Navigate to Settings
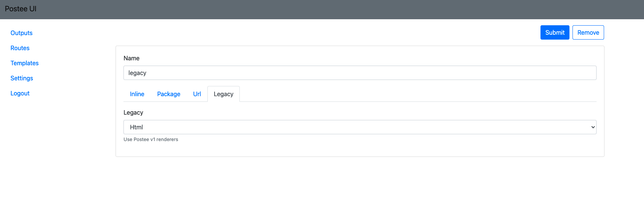The height and width of the screenshot is (198, 644). 22,78
